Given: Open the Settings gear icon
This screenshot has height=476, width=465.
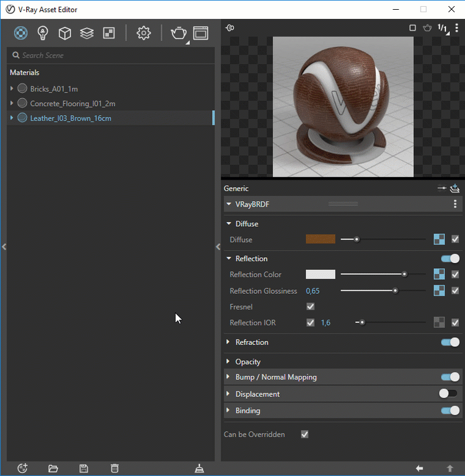Looking at the screenshot, I should (143, 33).
